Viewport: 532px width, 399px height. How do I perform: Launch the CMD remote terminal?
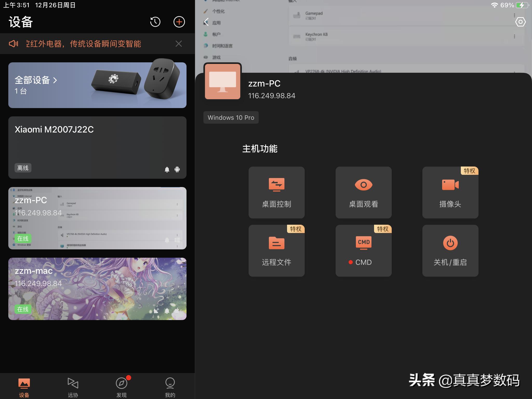363,250
